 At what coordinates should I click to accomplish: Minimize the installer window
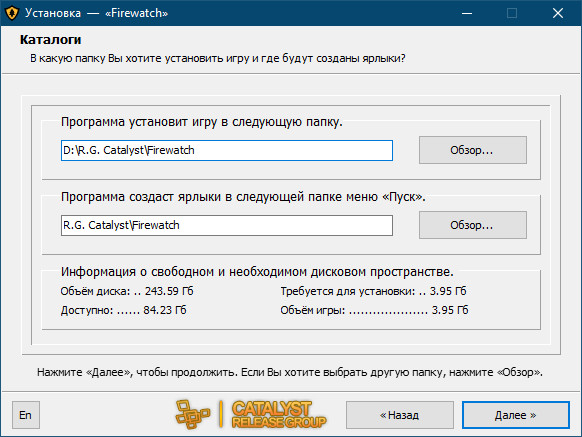pyautogui.click(x=467, y=13)
